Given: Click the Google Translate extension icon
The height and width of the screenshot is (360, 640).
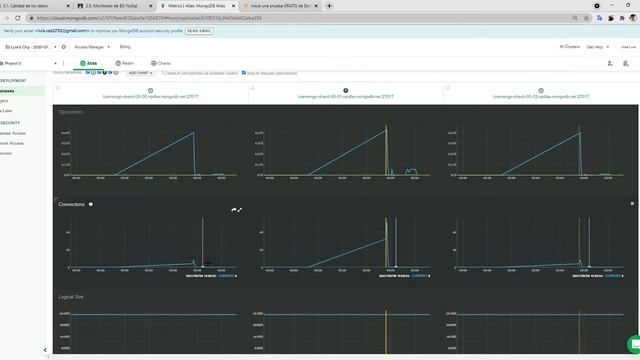Looking at the screenshot, I should click(x=599, y=18).
